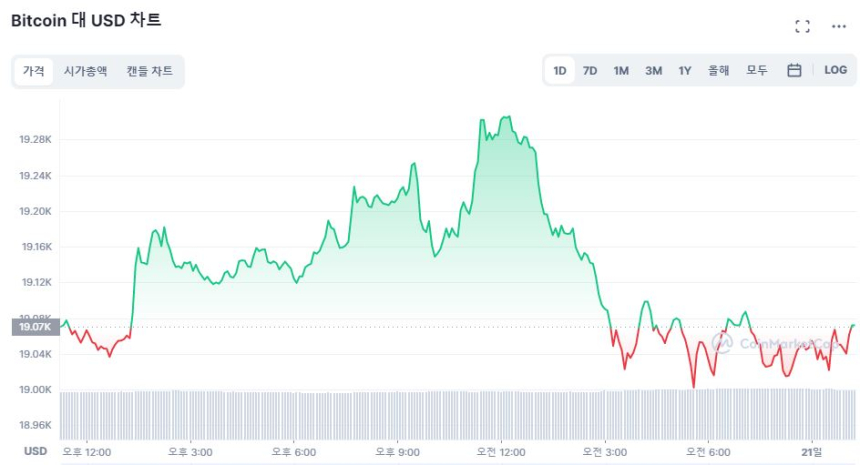Select the 7D time range
This screenshot has height=465, width=860.
590,70
